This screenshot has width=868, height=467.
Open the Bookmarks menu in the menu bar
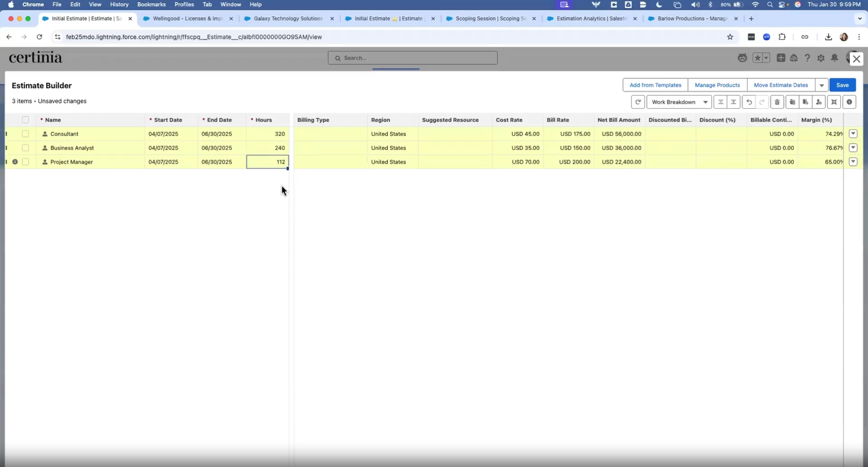pos(151,5)
